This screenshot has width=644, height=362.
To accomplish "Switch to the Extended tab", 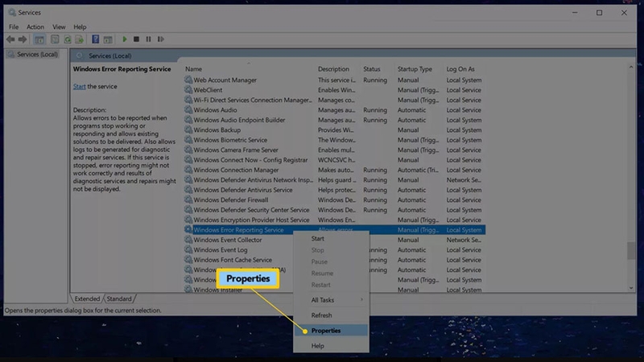I will [x=87, y=298].
